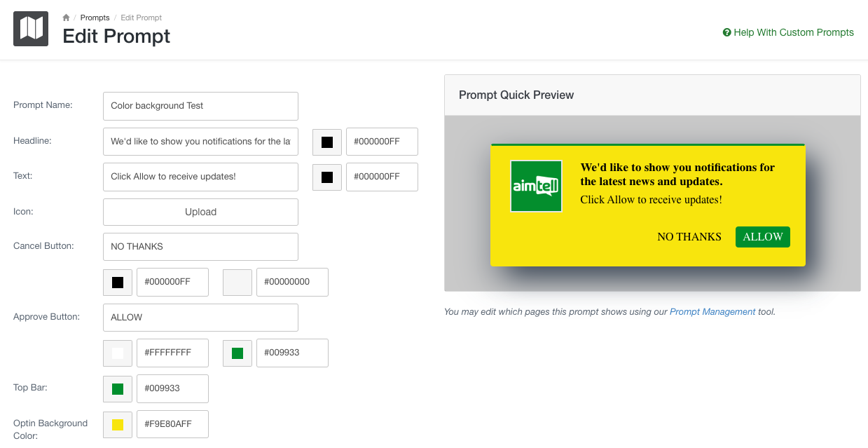This screenshot has width=868, height=448.
Task: Click the map logo icon at top left
Action: click(x=31, y=29)
